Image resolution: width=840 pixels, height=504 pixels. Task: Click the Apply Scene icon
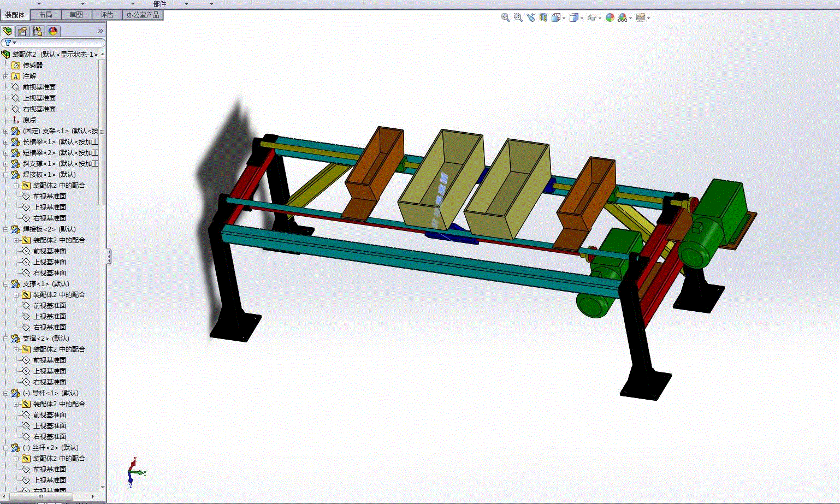[623, 17]
